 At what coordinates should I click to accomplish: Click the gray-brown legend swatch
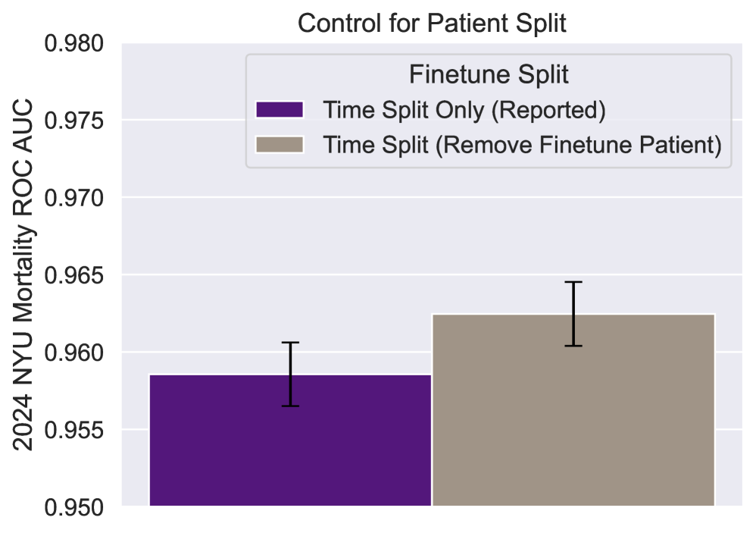click(280, 144)
